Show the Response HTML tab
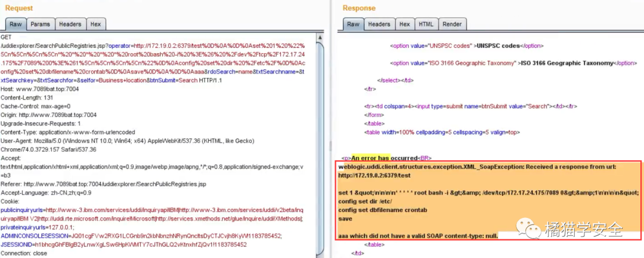Image resolution: width=644 pixels, height=258 pixels. tap(426, 24)
